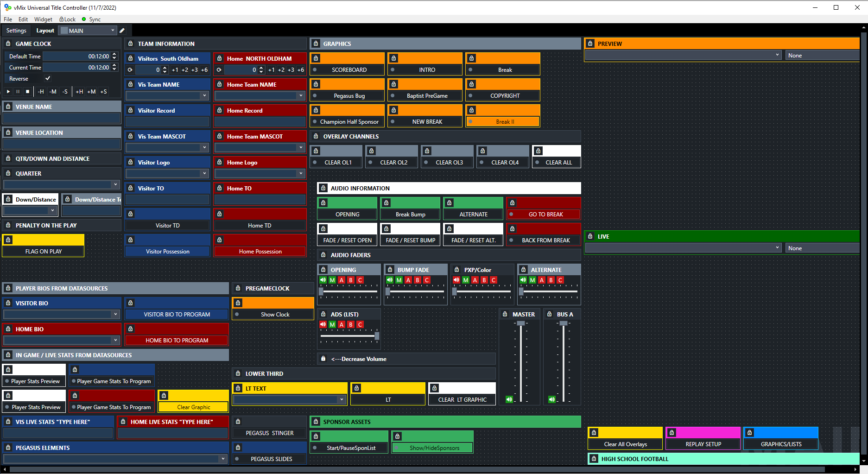Toggle bus A on BUMP FADE fader

408,280
